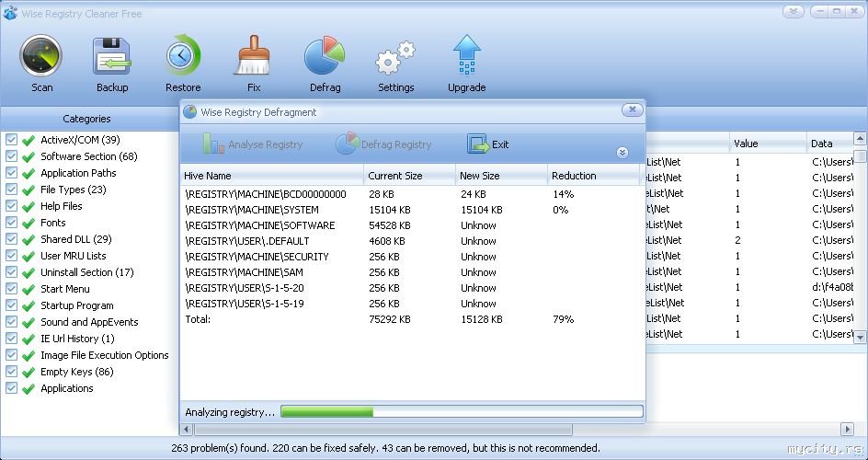
Task: Click the Exit button in Defragment dialog
Action: pos(487,144)
